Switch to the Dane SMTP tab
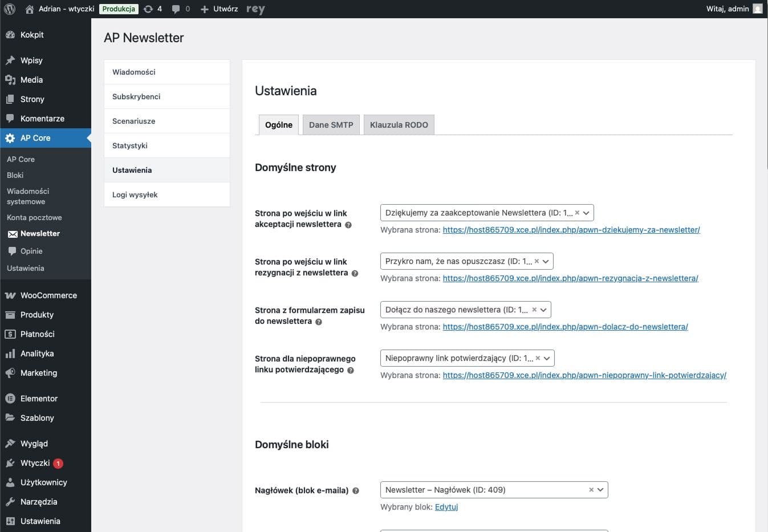The height and width of the screenshot is (532, 768). pos(331,124)
